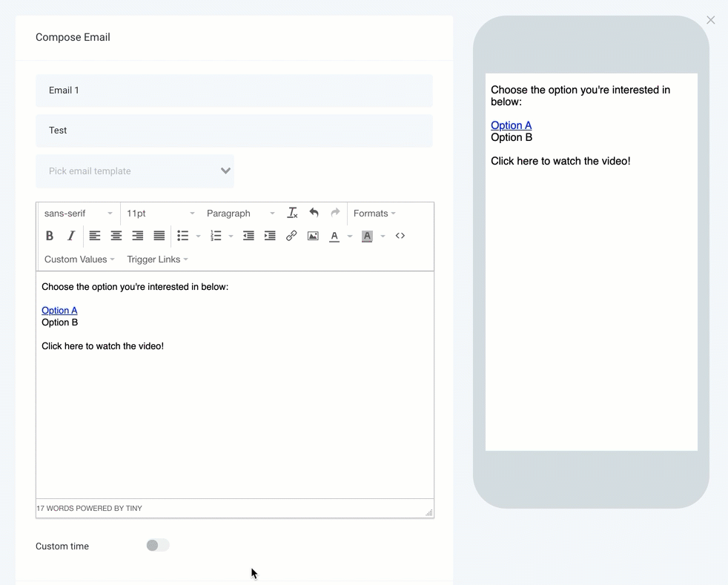Toggle bold formatting in the editor
Screen dimensions: 728x585
point(50,236)
